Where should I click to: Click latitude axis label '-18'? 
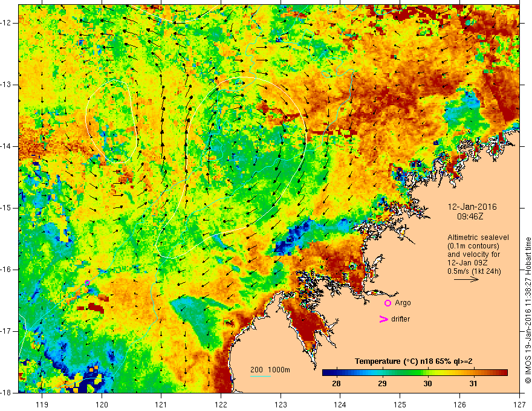click(x=6, y=393)
